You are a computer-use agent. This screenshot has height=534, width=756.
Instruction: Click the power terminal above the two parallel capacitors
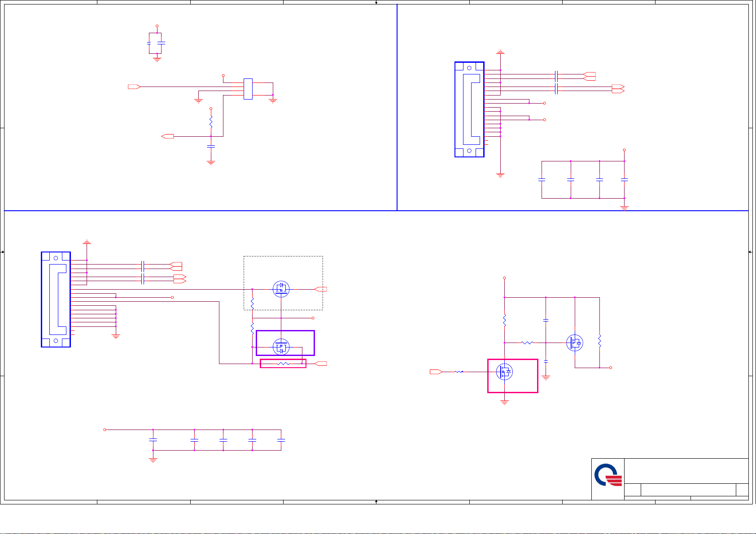157,26
